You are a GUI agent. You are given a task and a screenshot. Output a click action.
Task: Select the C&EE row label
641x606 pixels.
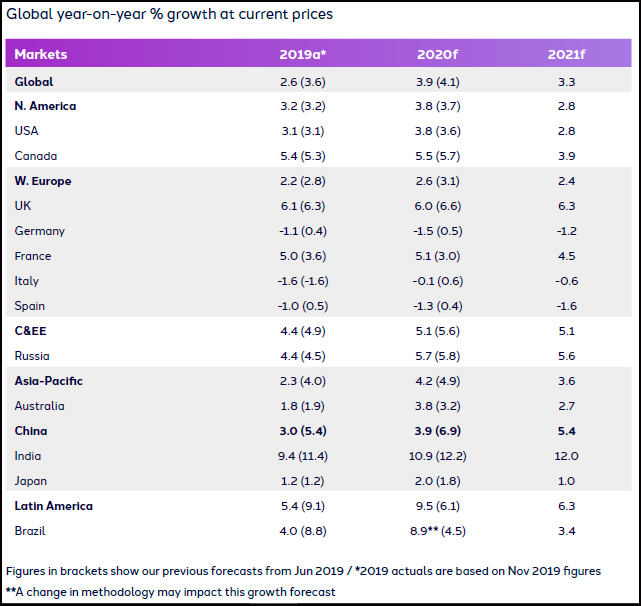pyautogui.click(x=32, y=331)
